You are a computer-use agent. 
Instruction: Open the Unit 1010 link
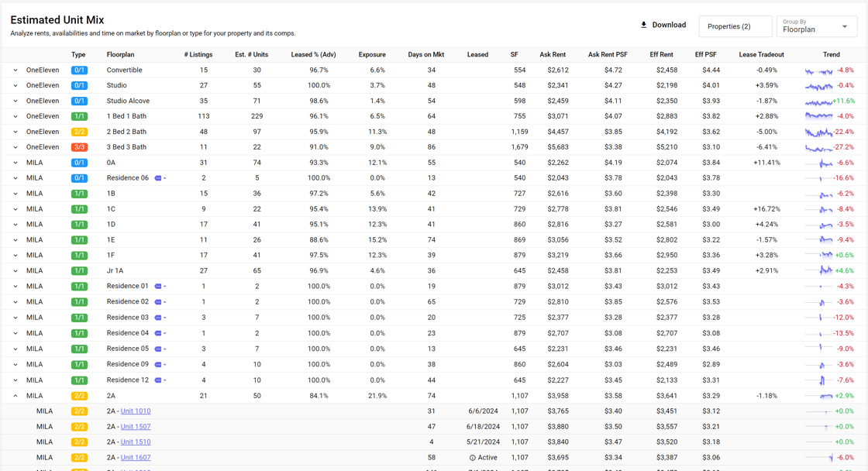pyautogui.click(x=136, y=411)
